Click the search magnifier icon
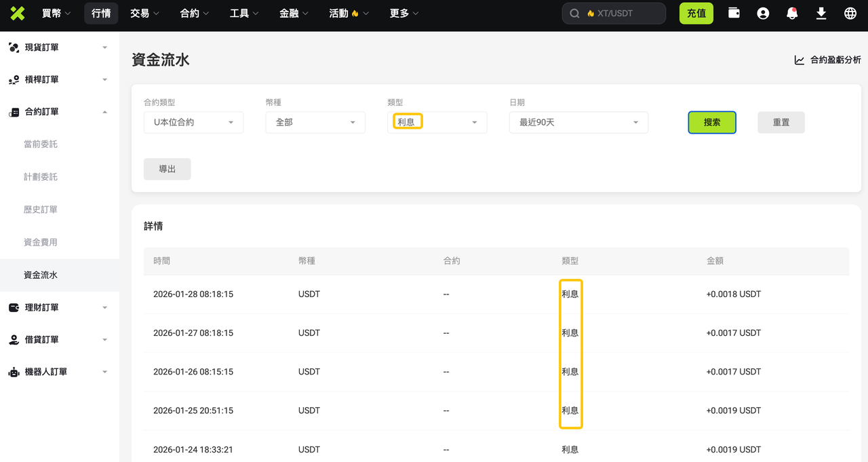 [575, 14]
